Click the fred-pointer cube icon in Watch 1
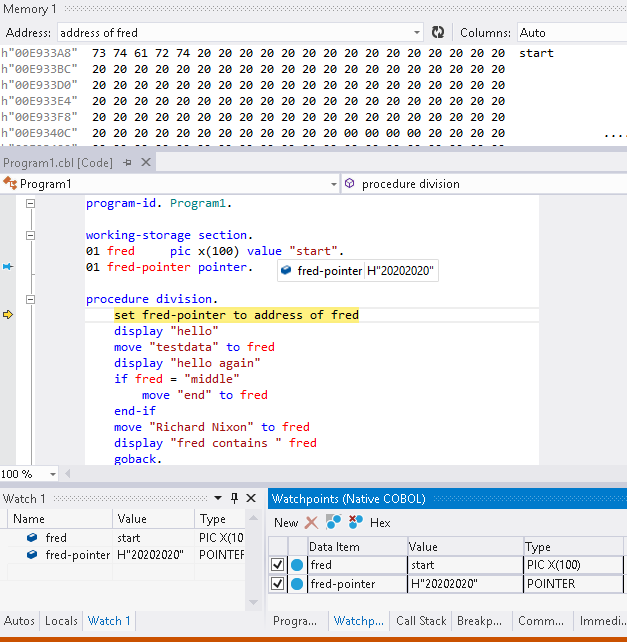This screenshot has width=627, height=642. pos(34,555)
